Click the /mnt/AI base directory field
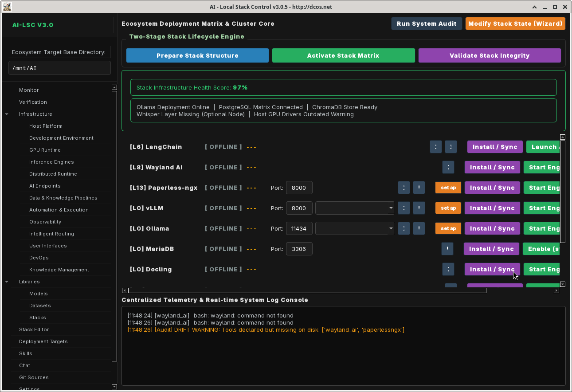Screen dimensions: 572x392 click(x=59, y=68)
